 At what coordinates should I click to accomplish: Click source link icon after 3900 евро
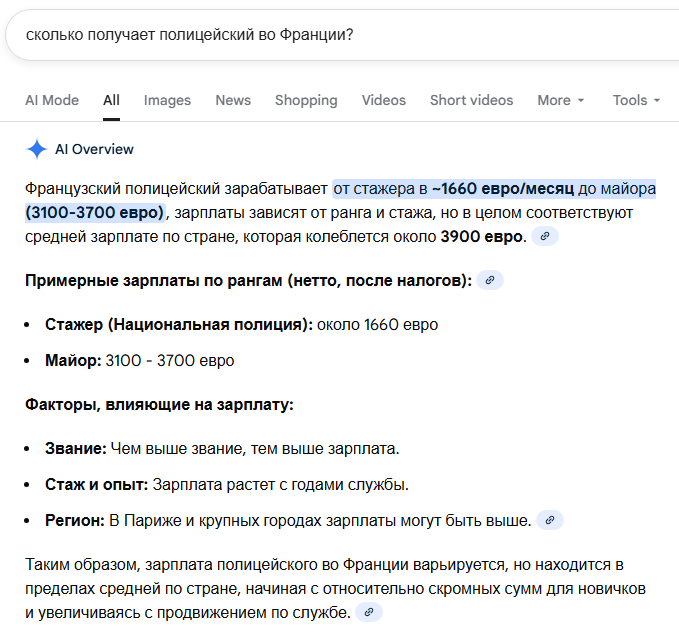tap(545, 237)
